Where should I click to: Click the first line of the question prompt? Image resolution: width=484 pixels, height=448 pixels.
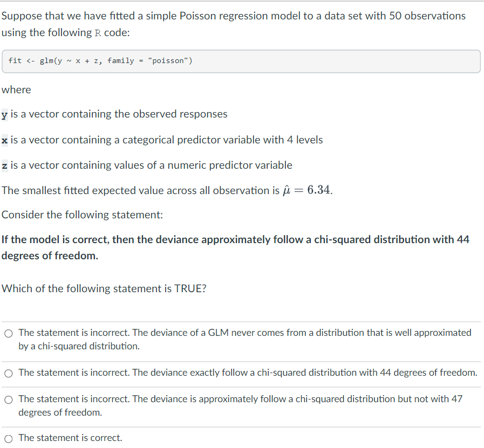pos(233,16)
